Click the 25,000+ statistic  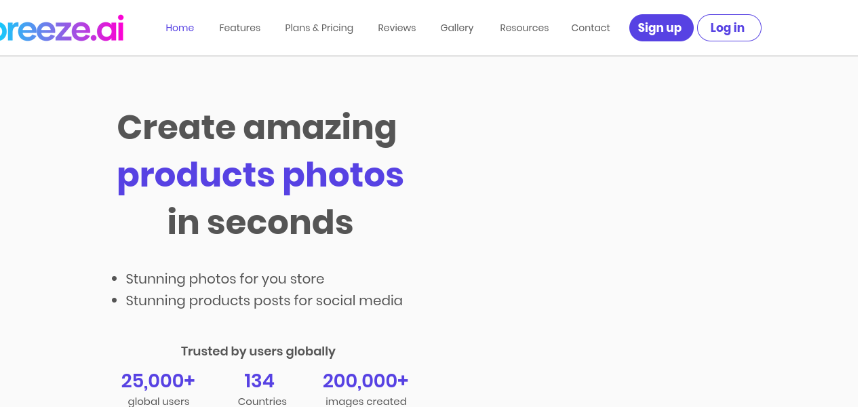pyautogui.click(x=158, y=381)
